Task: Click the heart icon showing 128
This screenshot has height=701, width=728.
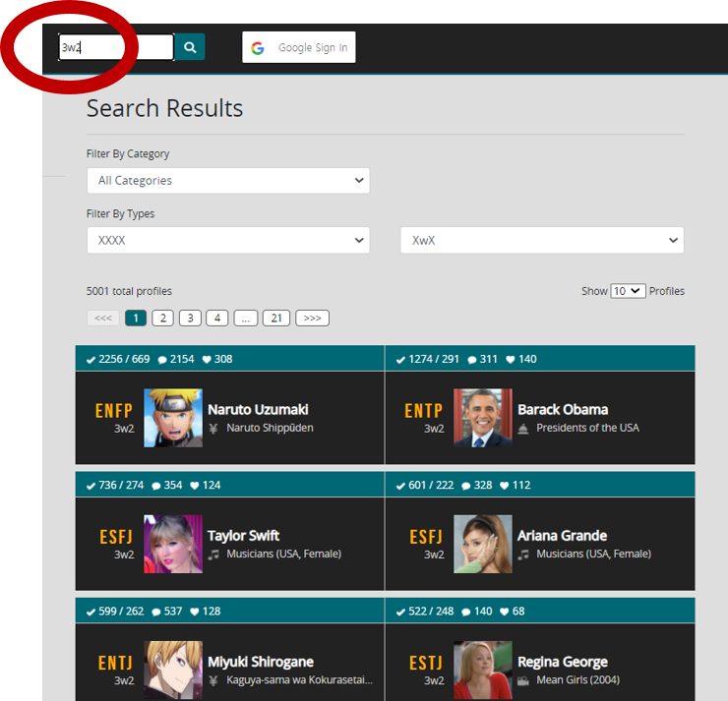Action: coord(195,612)
